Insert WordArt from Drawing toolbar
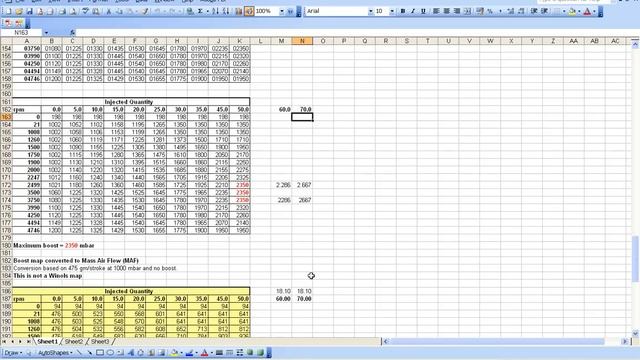This screenshot has width=640, height=360. pos(131,353)
